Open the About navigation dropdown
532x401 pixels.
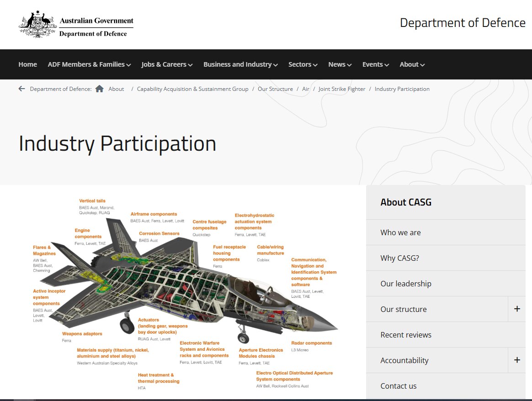[x=411, y=64]
